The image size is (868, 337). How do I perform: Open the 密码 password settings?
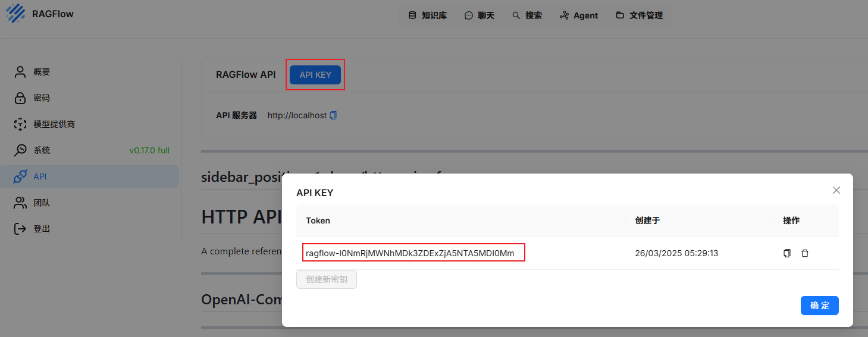tap(89, 98)
